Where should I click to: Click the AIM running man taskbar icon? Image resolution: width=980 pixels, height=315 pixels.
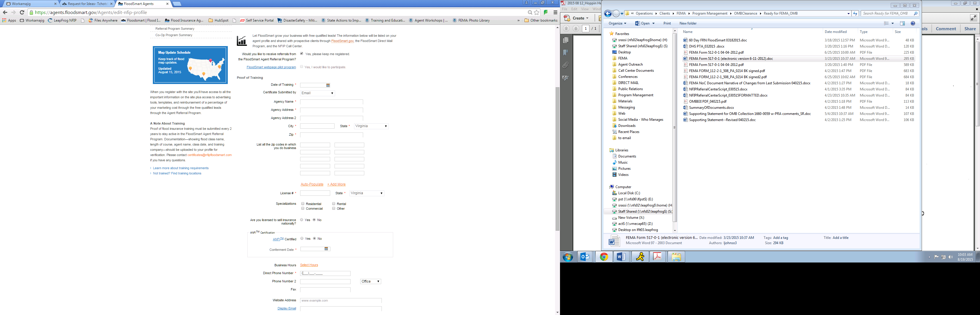[640, 257]
